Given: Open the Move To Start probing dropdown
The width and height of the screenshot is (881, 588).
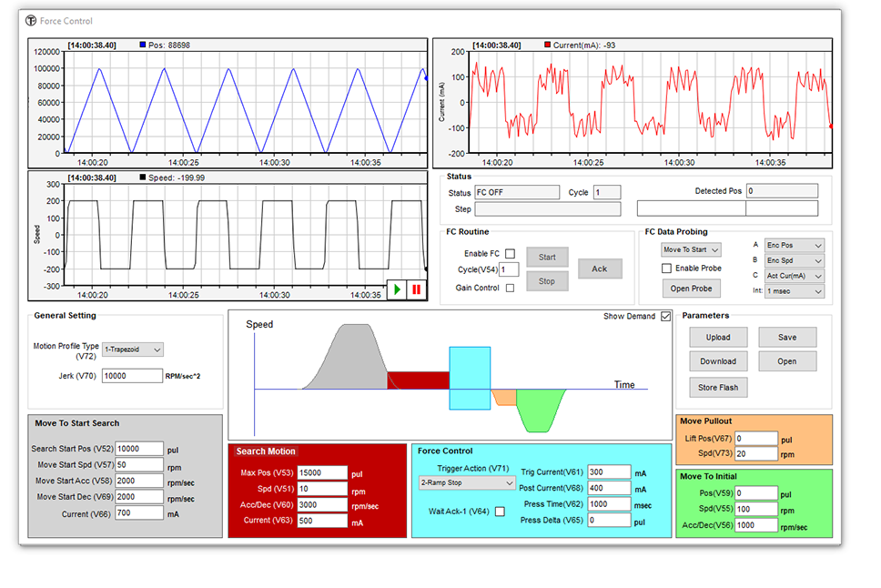Looking at the screenshot, I should tap(691, 249).
